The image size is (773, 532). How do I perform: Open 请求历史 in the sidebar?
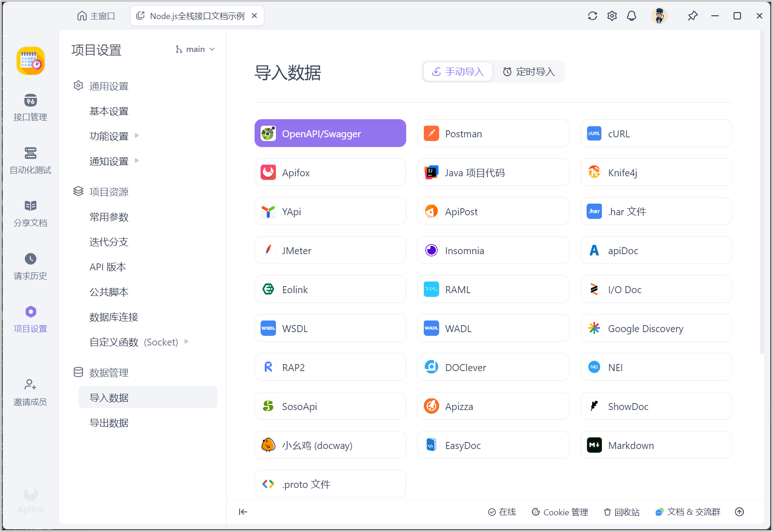[x=31, y=266]
